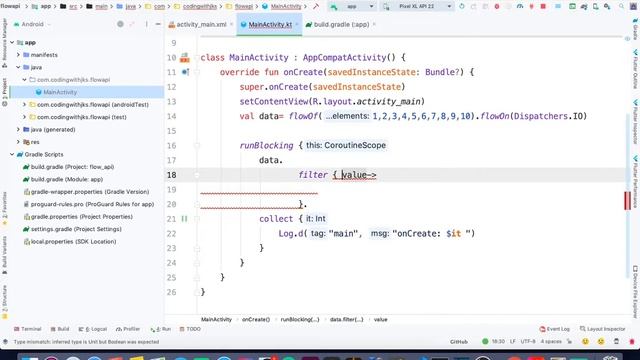Click the 4 spaces indent indicator

click(x=551, y=342)
